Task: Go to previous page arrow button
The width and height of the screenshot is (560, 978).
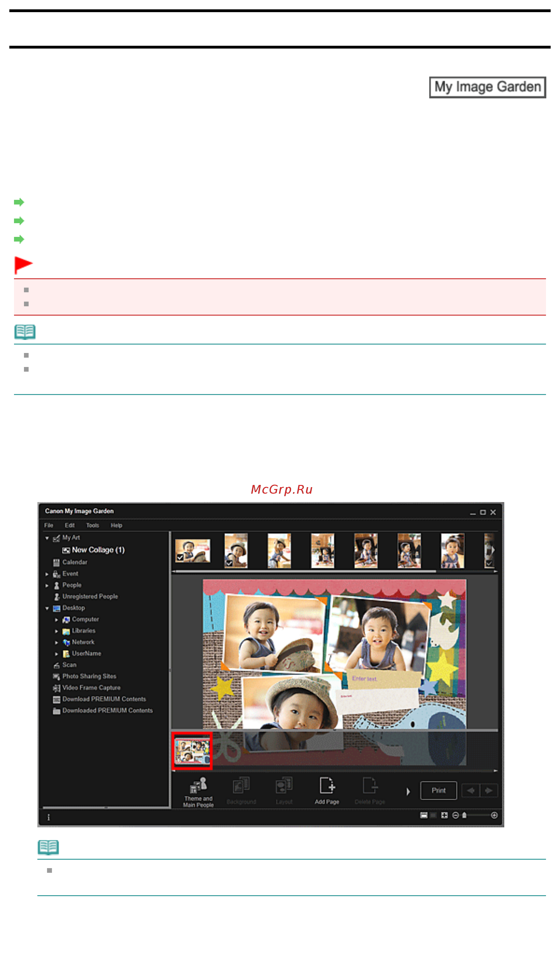Action: [x=470, y=790]
